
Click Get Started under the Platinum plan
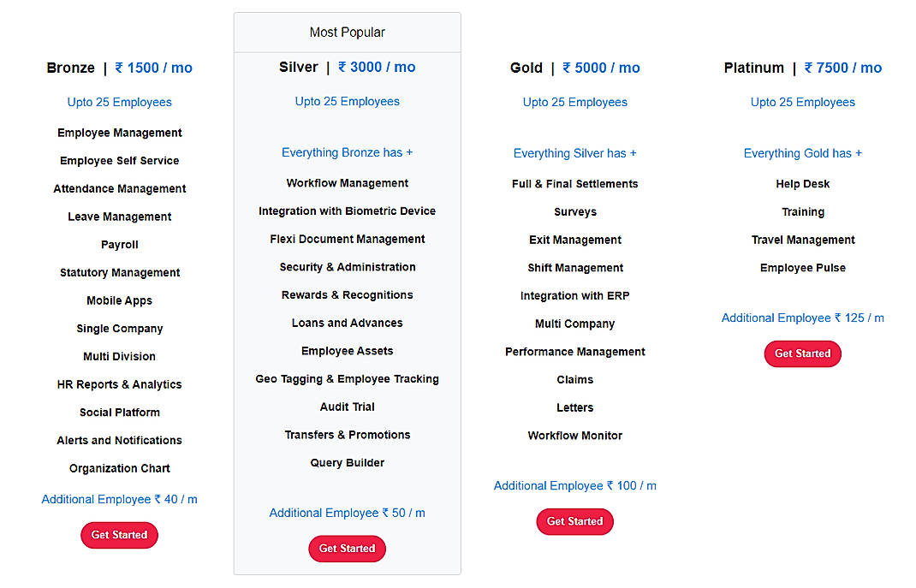(x=802, y=353)
